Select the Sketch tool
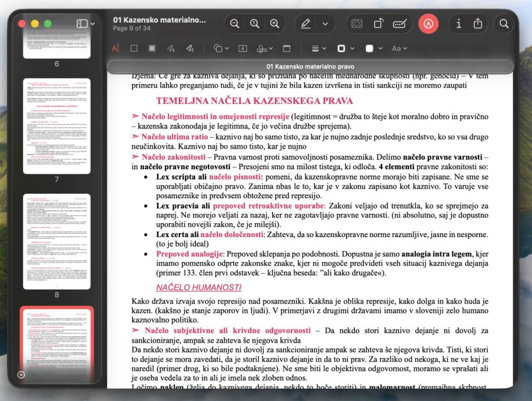This screenshot has width=532, height=401. coord(171,49)
